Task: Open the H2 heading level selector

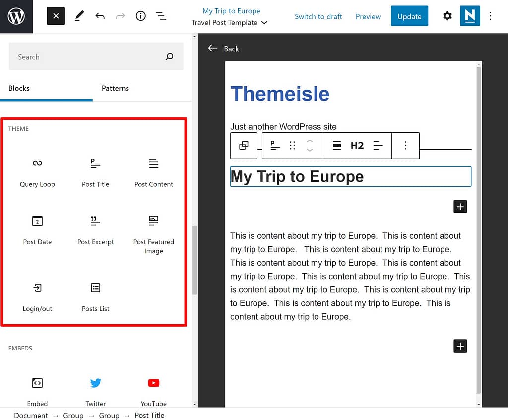Action: coord(357,145)
